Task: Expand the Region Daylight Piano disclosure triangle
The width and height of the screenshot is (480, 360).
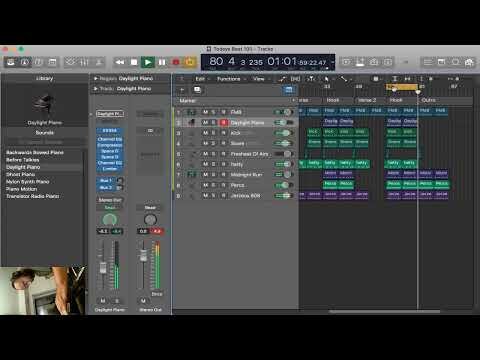Action: point(96,78)
